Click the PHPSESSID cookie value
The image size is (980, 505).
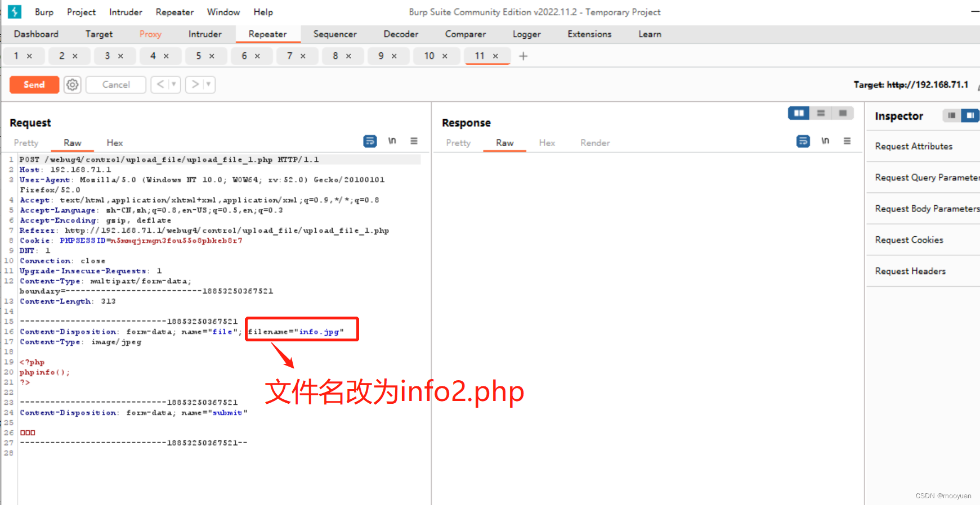pyautogui.click(x=176, y=241)
